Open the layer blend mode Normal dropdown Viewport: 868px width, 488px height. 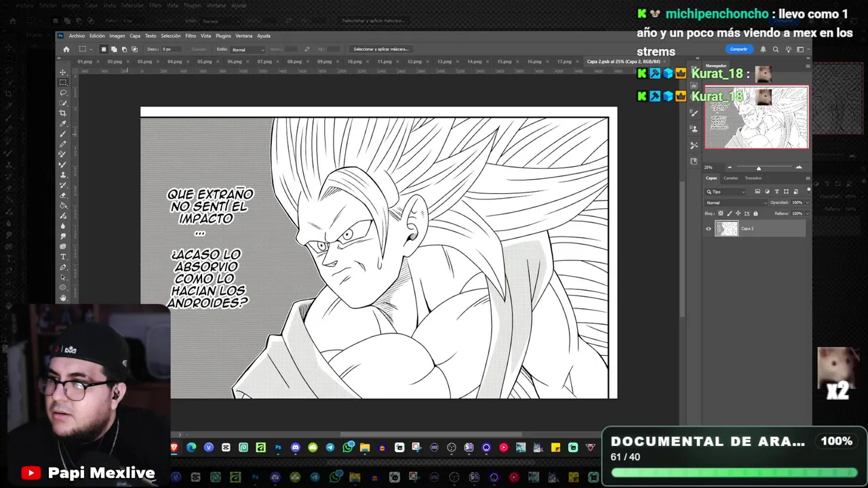click(736, 203)
